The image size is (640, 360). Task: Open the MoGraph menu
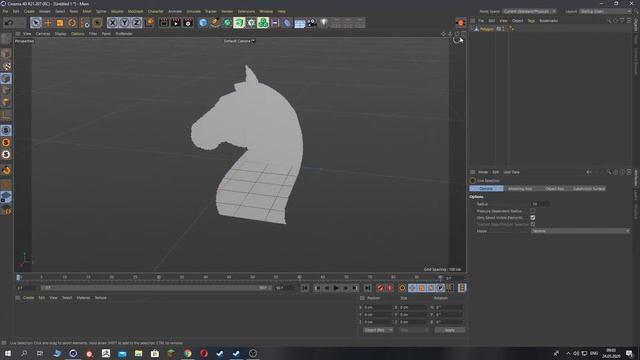(x=136, y=11)
